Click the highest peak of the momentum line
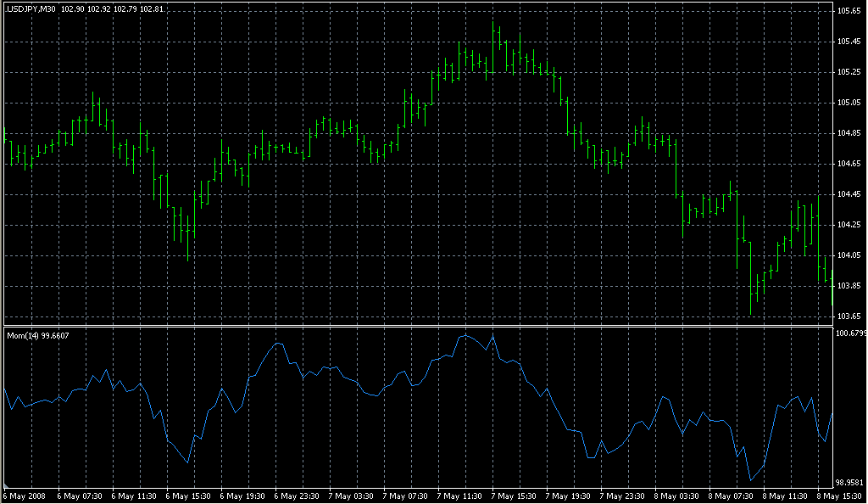Screen dimensions: 868x504 coord(464,336)
